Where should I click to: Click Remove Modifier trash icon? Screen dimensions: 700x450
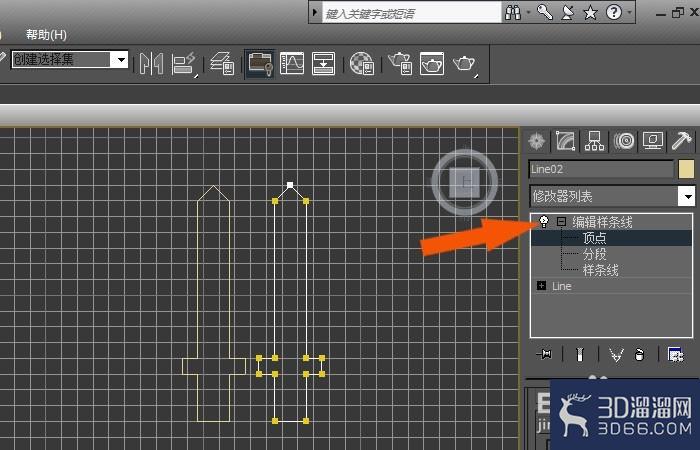click(639, 355)
